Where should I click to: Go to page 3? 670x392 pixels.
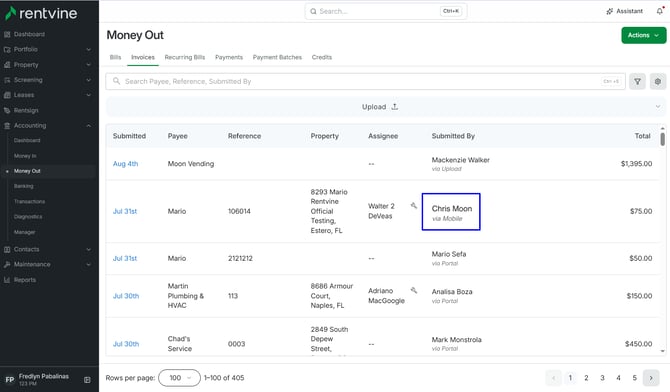coord(602,378)
